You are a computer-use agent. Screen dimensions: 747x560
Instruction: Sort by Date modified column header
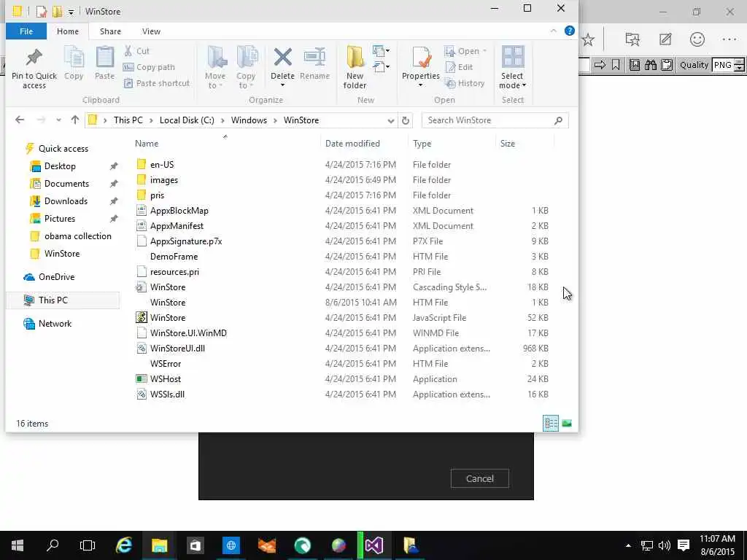click(x=352, y=144)
